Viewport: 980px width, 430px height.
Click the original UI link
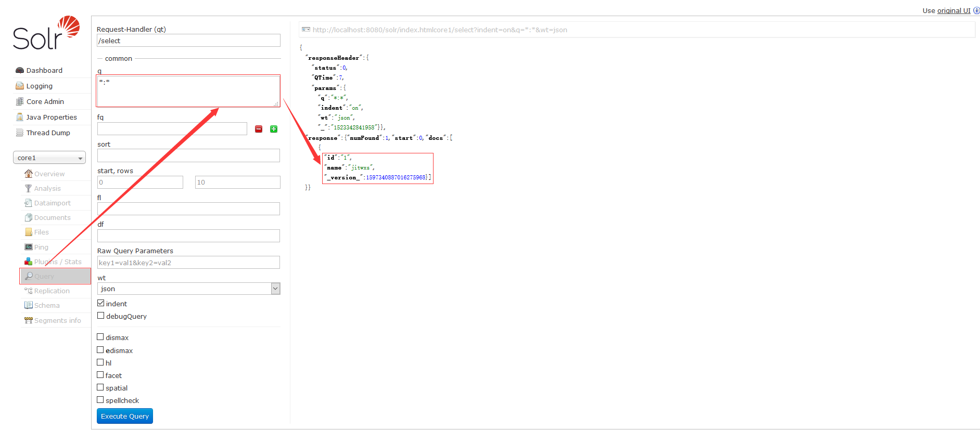954,10
